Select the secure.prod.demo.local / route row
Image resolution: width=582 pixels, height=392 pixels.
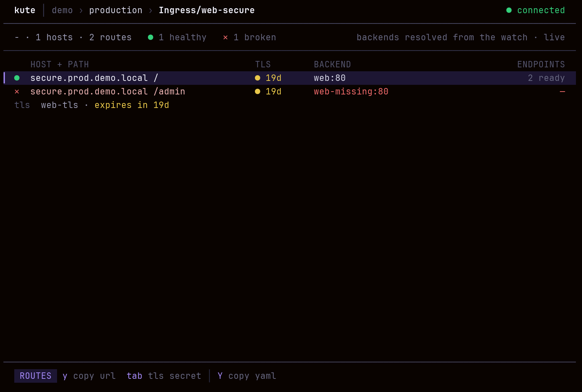290,78
